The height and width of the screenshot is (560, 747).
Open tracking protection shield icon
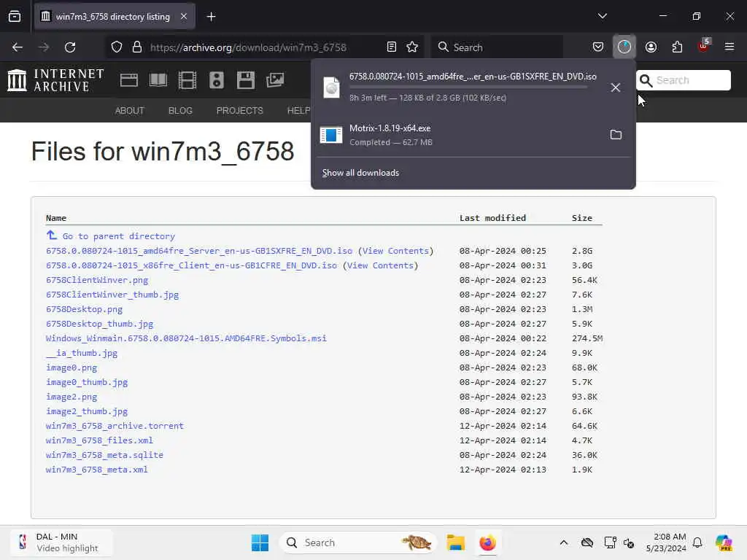[117, 47]
